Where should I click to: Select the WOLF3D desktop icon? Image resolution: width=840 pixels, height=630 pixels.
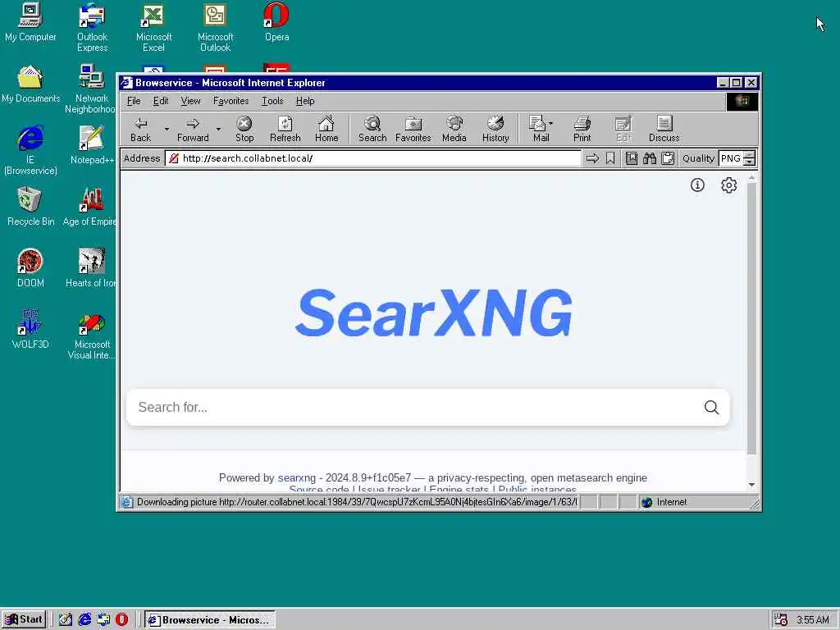pos(30,329)
